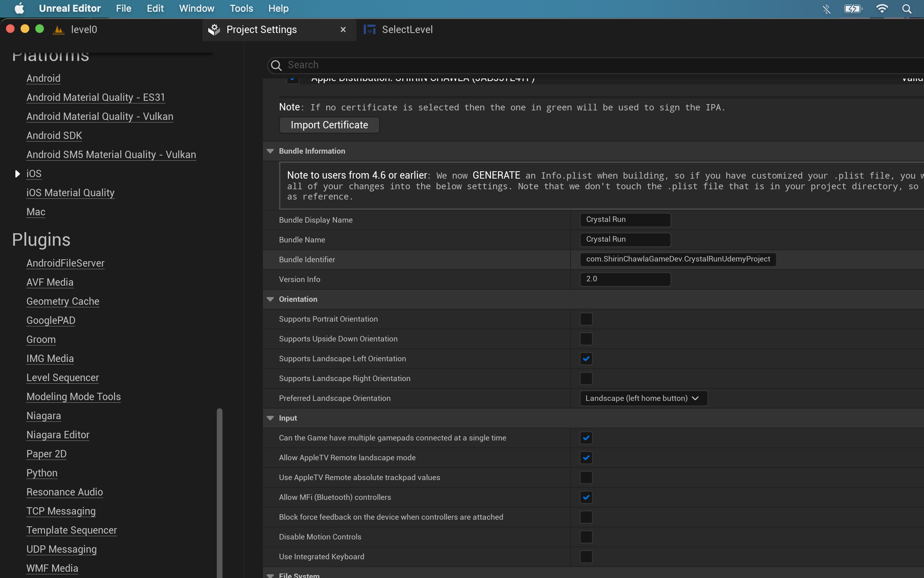This screenshot has height=578, width=924.
Task: Click the SelectLevel widget blueprint icon
Action: (x=369, y=29)
